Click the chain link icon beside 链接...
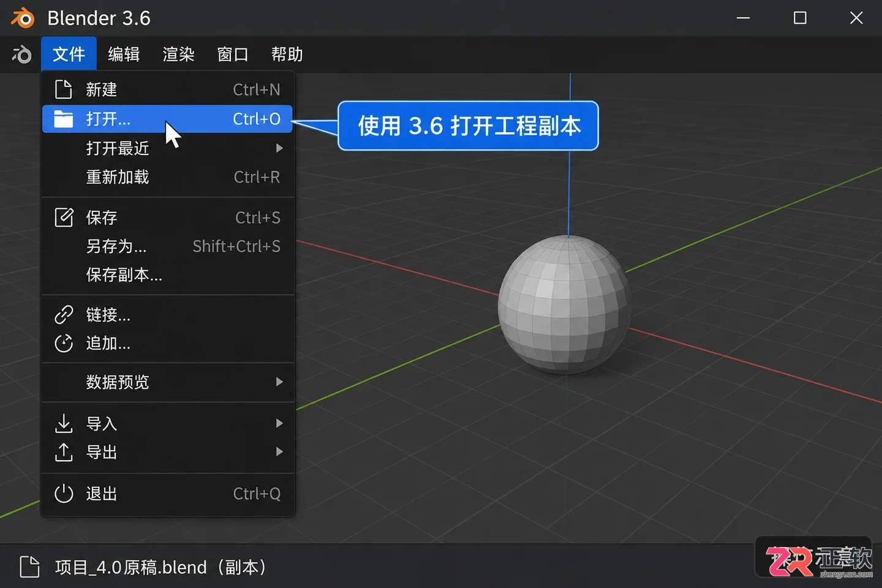The height and width of the screenshot is (588, 882). point(64,315)
